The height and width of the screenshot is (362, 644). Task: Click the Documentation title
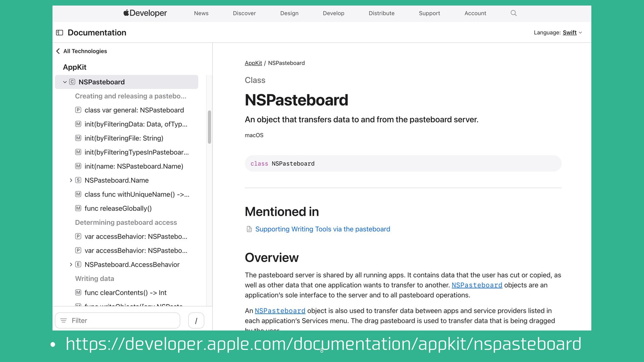(97, 33)
